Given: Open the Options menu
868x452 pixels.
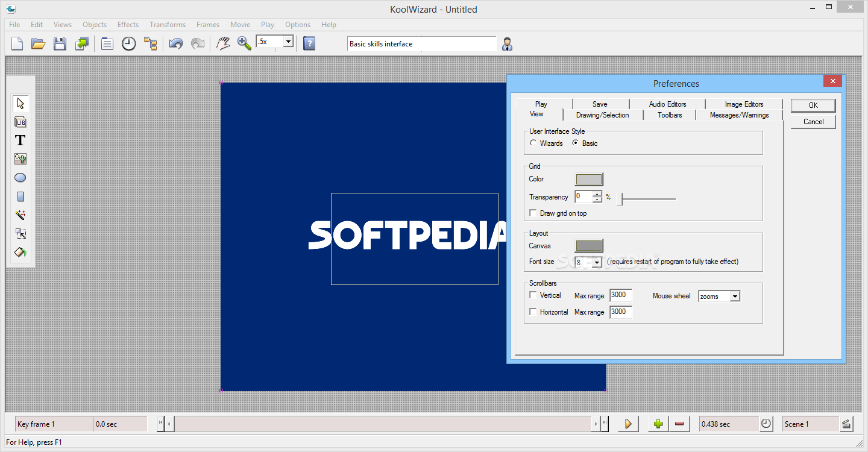Looking at the screenshot, I should (298, 25).
